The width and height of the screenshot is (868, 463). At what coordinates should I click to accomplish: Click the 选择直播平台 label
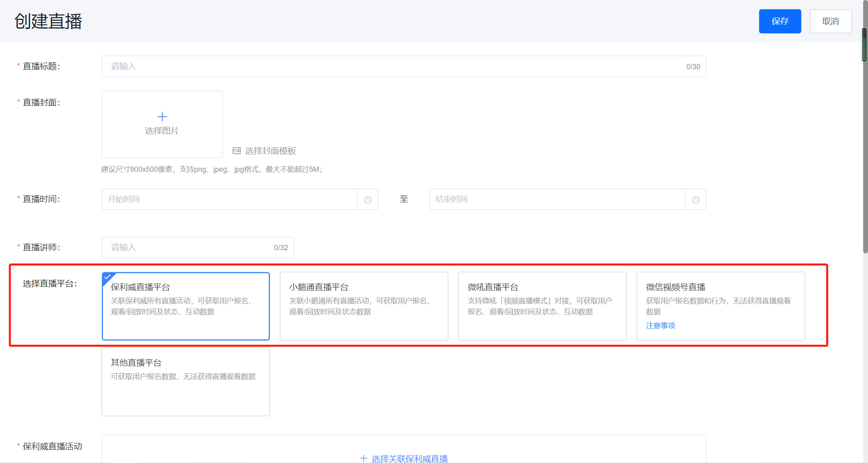click(50, 284)
